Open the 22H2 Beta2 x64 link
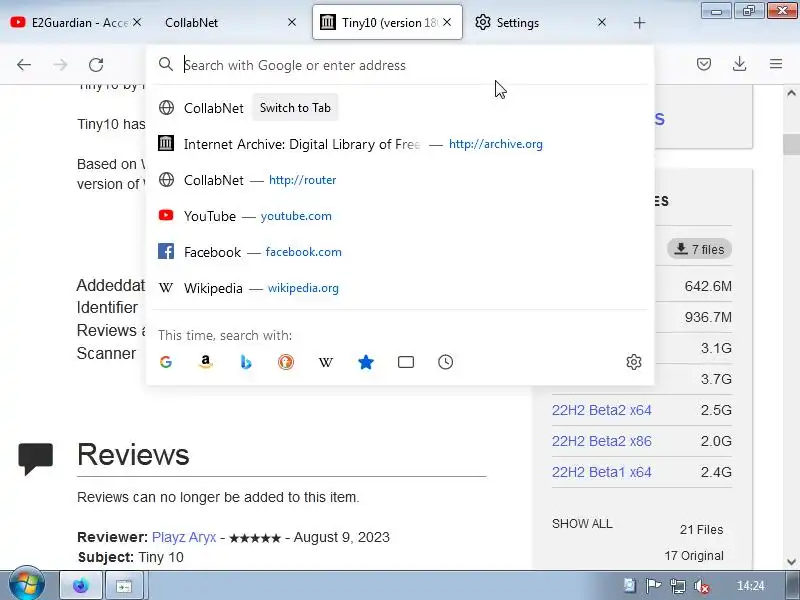 [602, 410]
